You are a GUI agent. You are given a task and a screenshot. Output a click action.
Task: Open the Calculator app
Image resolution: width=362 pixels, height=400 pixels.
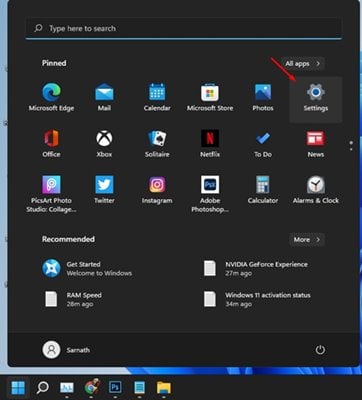pyautogui.click(x=263, y=189)
